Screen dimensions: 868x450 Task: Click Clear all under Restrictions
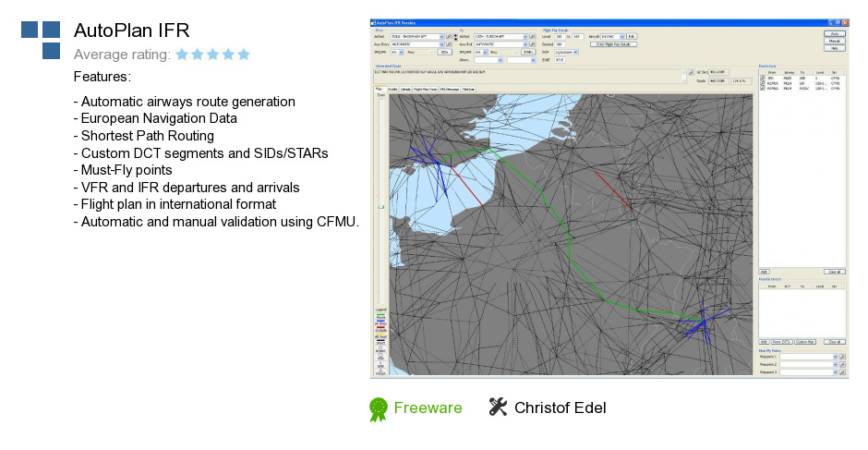coord(835,272)
